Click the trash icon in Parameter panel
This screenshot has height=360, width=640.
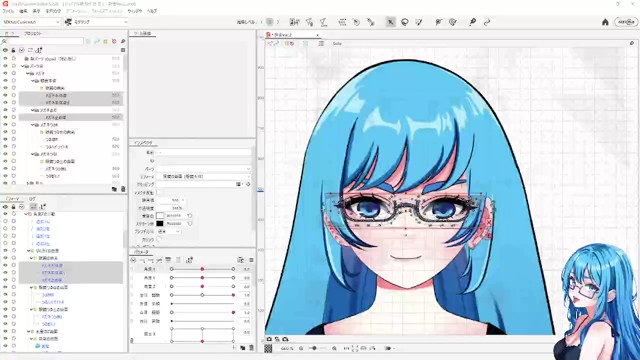[x=251, y=347]
